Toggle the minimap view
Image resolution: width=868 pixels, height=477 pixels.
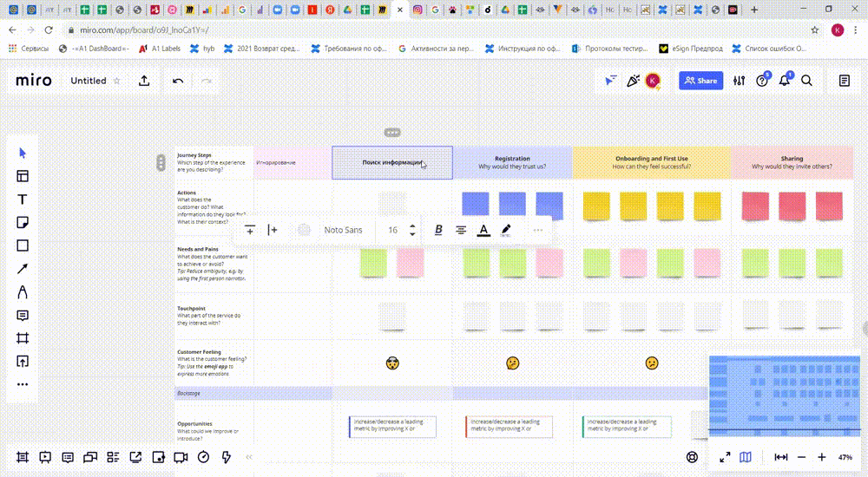coord(746,457)
